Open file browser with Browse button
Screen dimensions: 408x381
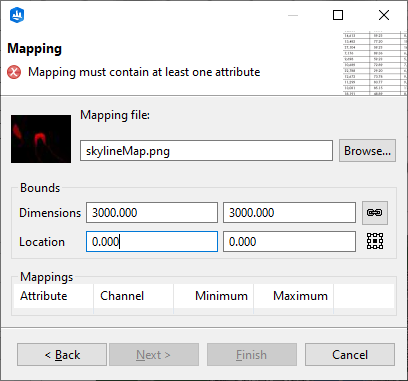coord(367,151)
